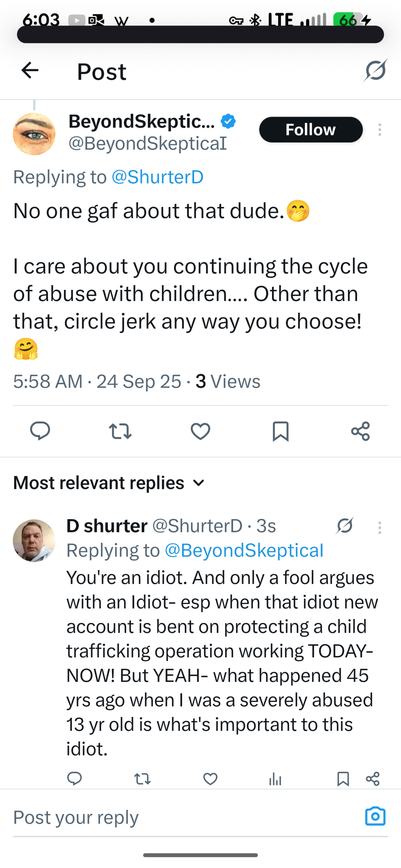The image size is (401, 868).
Task: Reply to the BeyondSkeptical post
Action: pos(40,431)
